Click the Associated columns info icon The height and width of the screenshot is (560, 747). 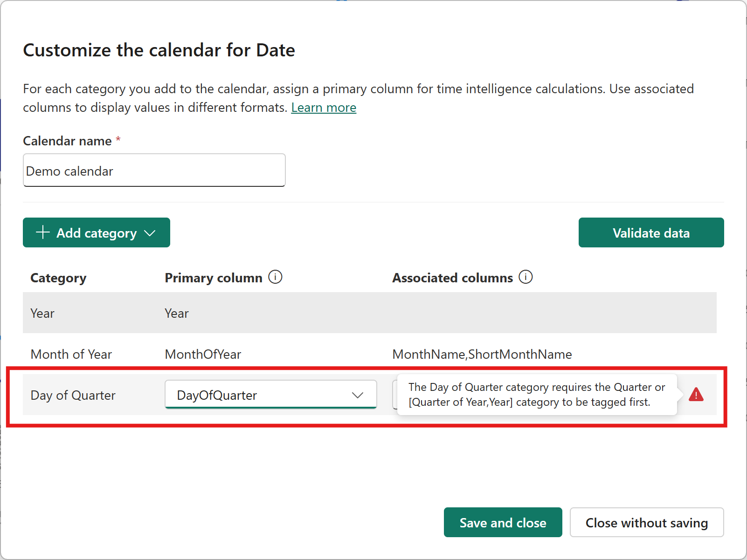pyautogui.click(x=526, y=277)
